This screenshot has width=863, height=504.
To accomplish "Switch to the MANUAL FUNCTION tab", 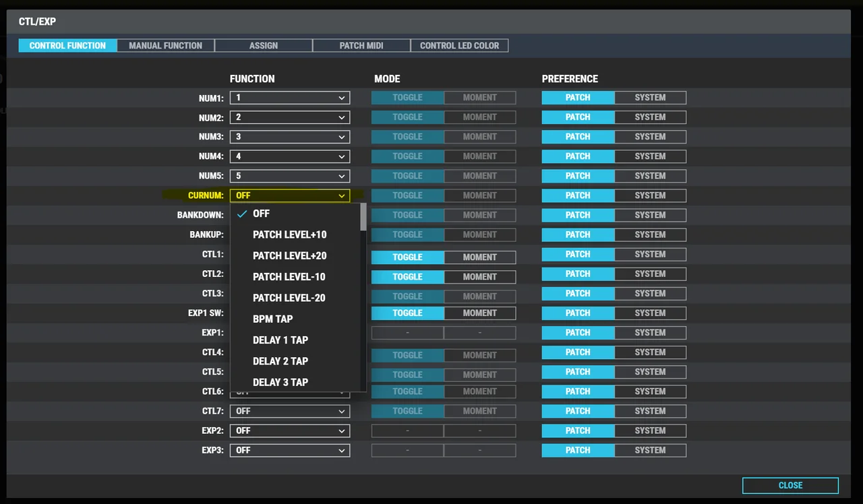I will [x=165, y=46].
